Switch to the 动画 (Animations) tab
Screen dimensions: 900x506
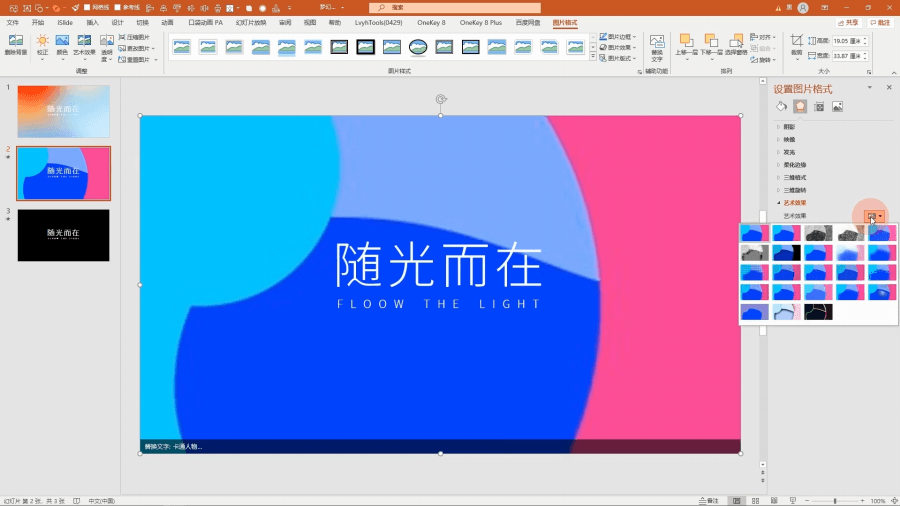pos(167,22)
